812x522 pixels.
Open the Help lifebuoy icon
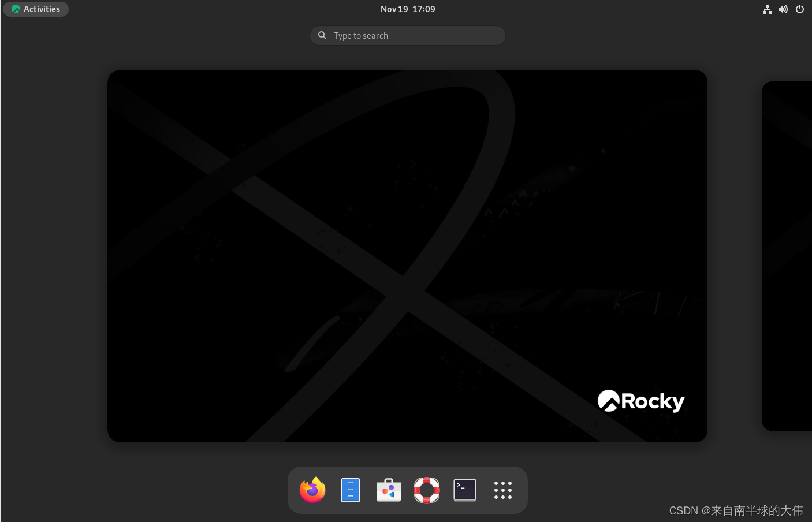coord(427,490)
